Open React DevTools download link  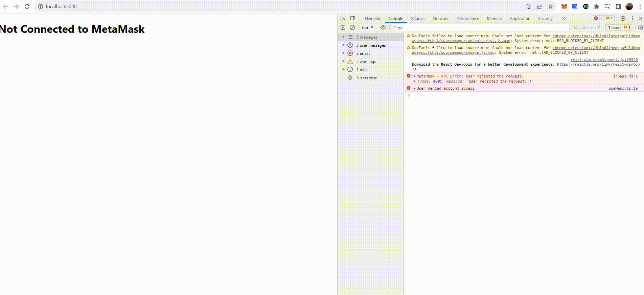(598, 64)
